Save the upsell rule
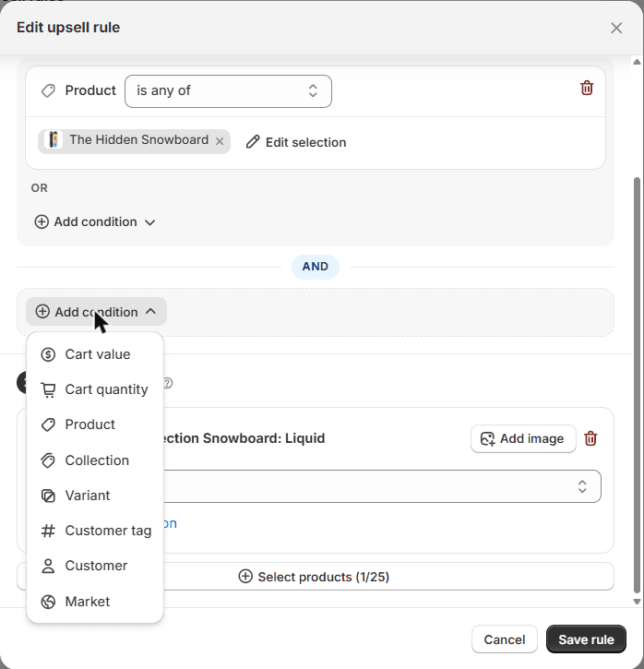Viewport: 644px width, 669px height. 586,639
